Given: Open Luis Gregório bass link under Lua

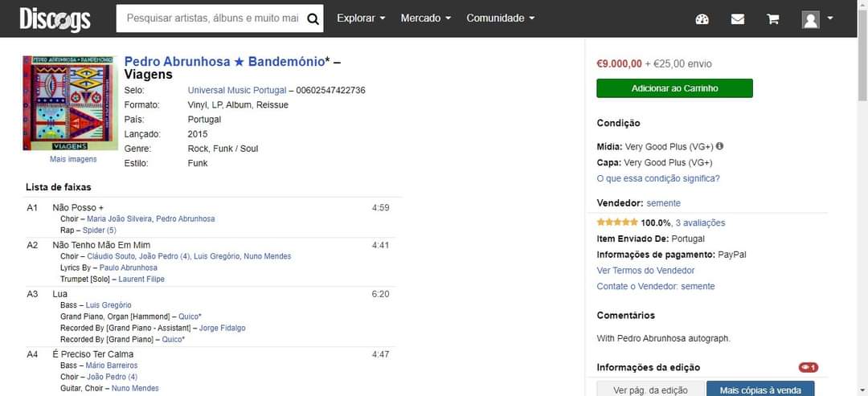Looking at the screenshot, I should [108, 305].
